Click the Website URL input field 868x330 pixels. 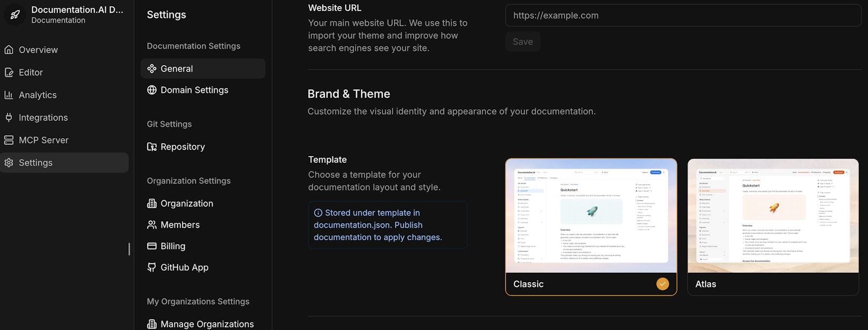[682, 16]
